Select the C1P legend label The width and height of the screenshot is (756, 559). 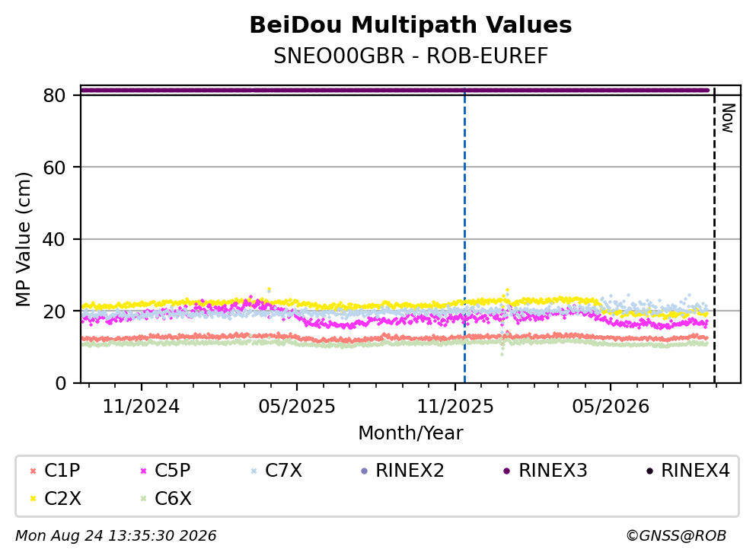[x=62, y=470]
